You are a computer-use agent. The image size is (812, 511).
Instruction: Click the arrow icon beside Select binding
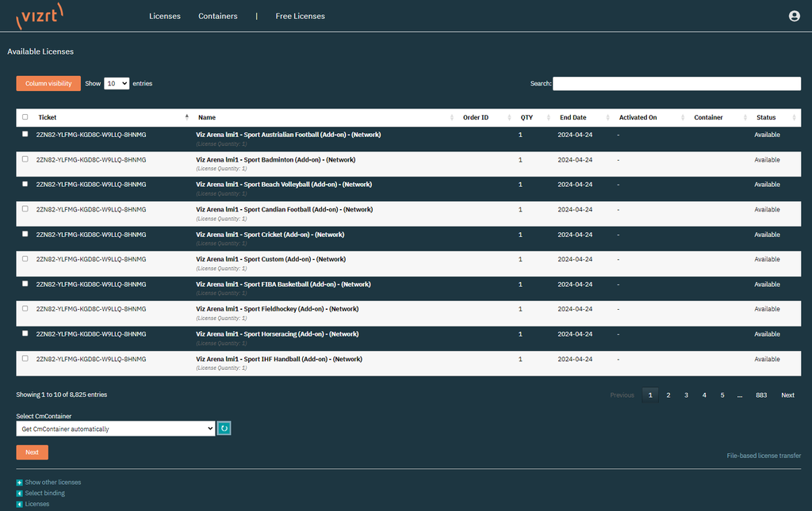tap(20, 494)
